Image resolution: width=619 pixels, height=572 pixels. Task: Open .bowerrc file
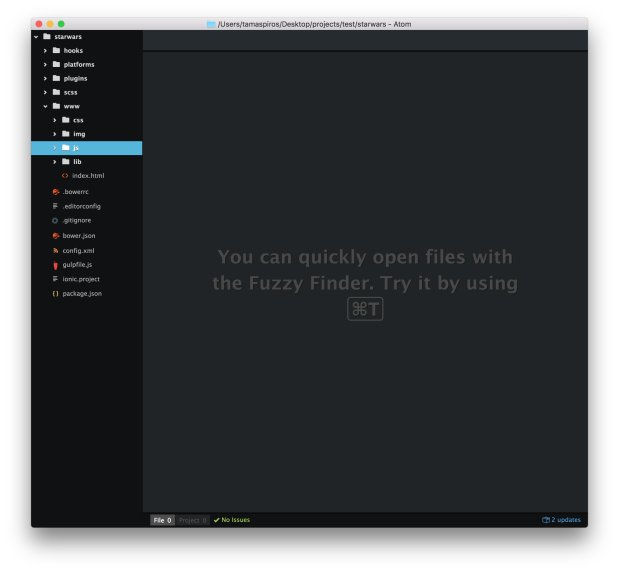tap(75, 192)
